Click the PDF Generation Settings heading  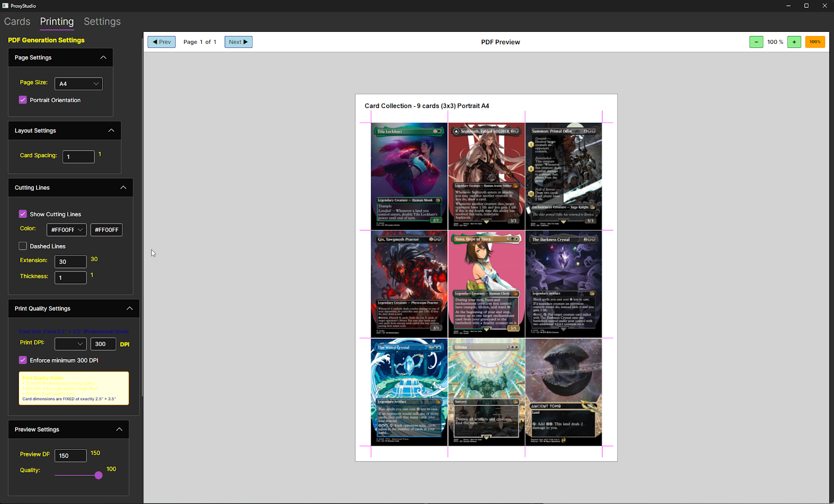pyautogui.click(x=46, y=40)
